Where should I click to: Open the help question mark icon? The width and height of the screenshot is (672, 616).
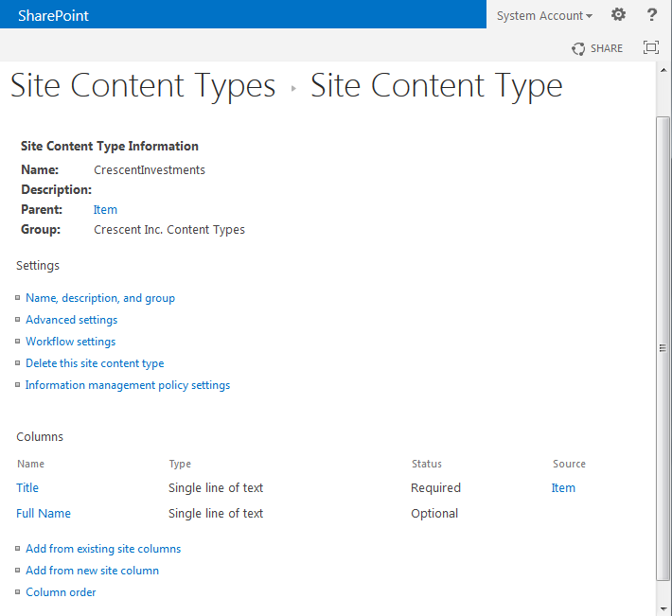(x=651, y=15)
